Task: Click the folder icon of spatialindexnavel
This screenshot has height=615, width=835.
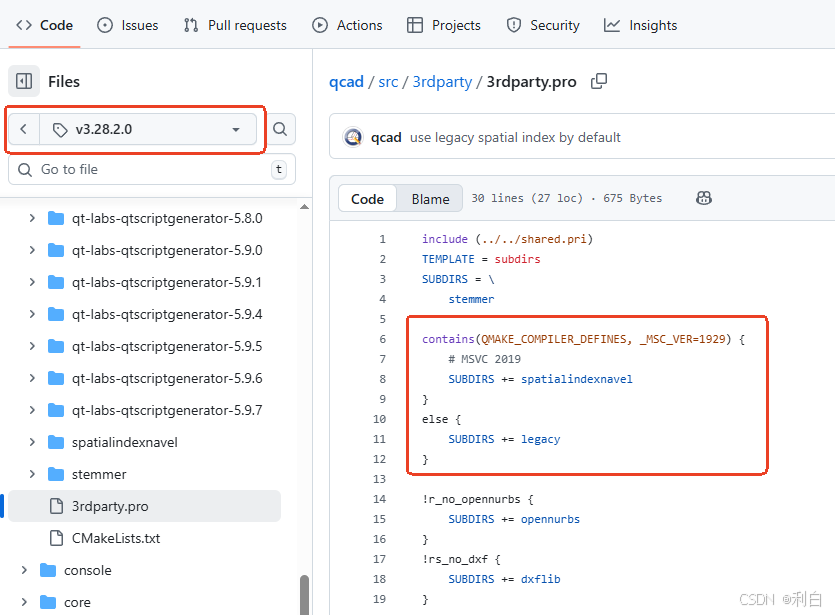Action: point(56,442)
